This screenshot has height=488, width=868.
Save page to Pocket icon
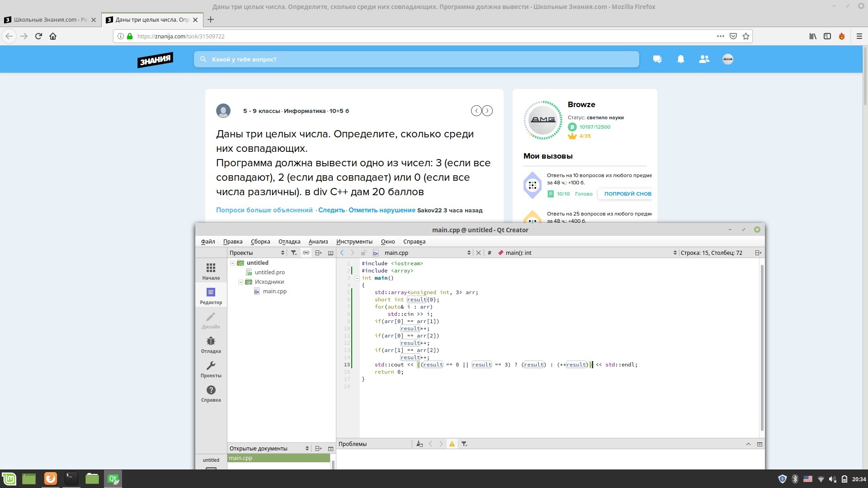tap(733, 36)
